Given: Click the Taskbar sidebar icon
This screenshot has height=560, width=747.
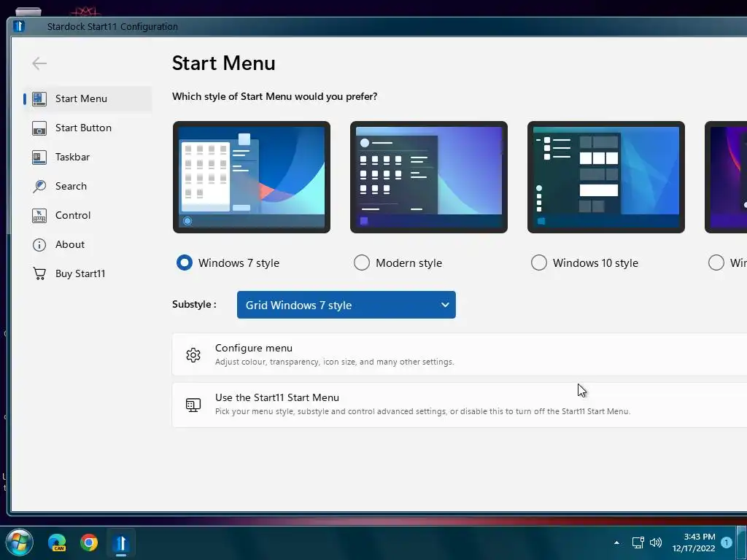Looking at the screenshot, I should tap(39, 157).
